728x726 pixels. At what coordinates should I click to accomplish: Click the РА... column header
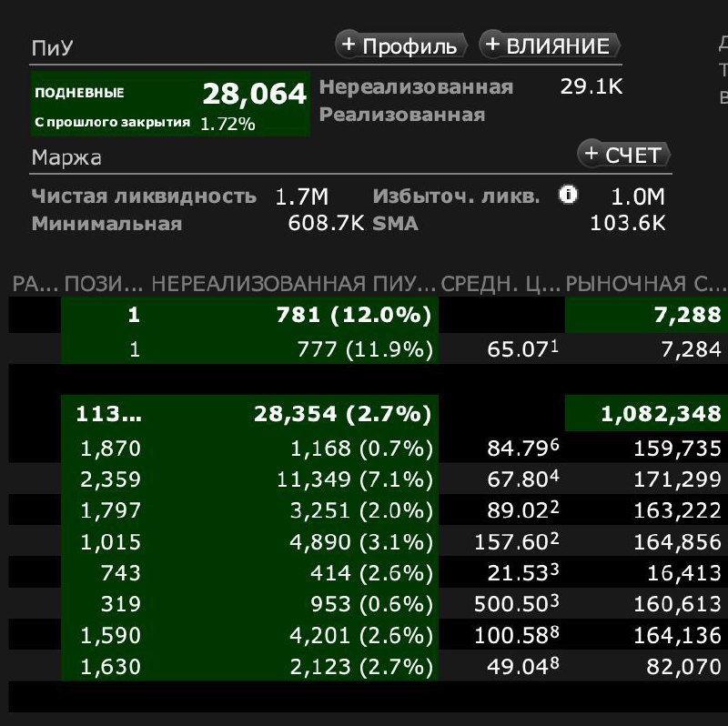point(35,284)
